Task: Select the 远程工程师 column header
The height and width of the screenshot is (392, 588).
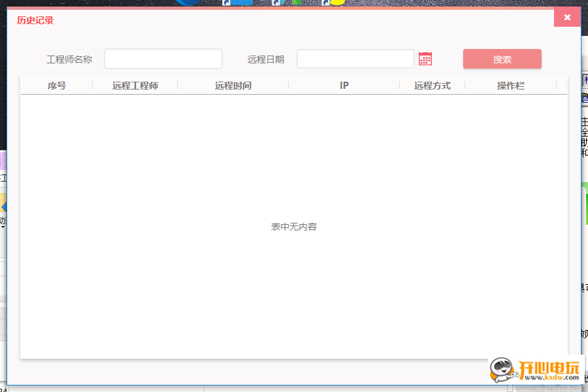Action: [135, 86]
